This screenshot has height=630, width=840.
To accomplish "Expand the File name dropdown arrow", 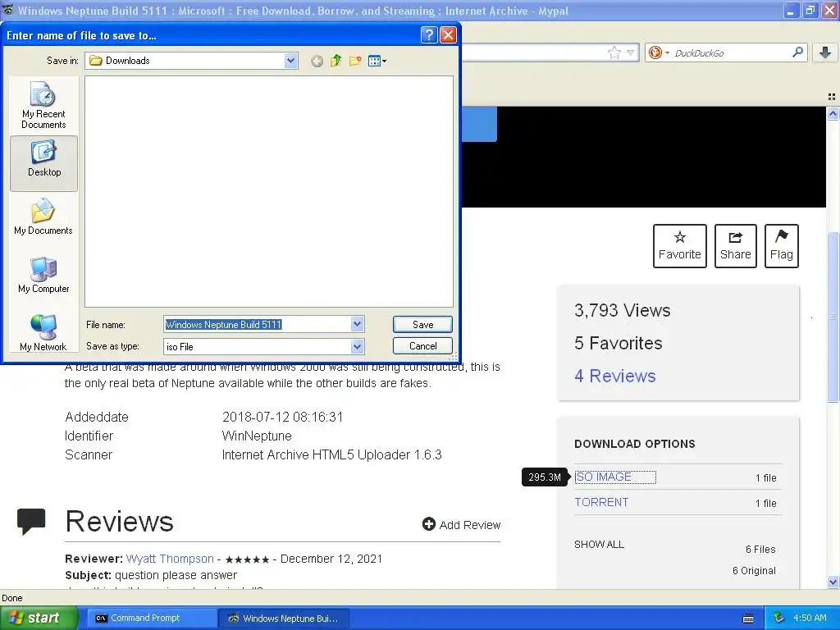I will click(358, 323).
